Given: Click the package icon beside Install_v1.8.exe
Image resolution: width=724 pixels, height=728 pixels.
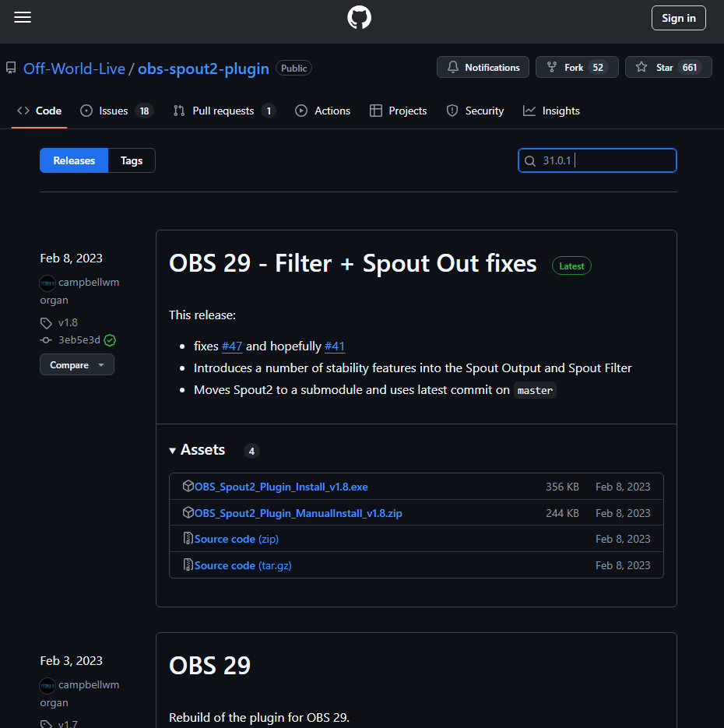Looking at the screenshot, I should coord(188,486).
